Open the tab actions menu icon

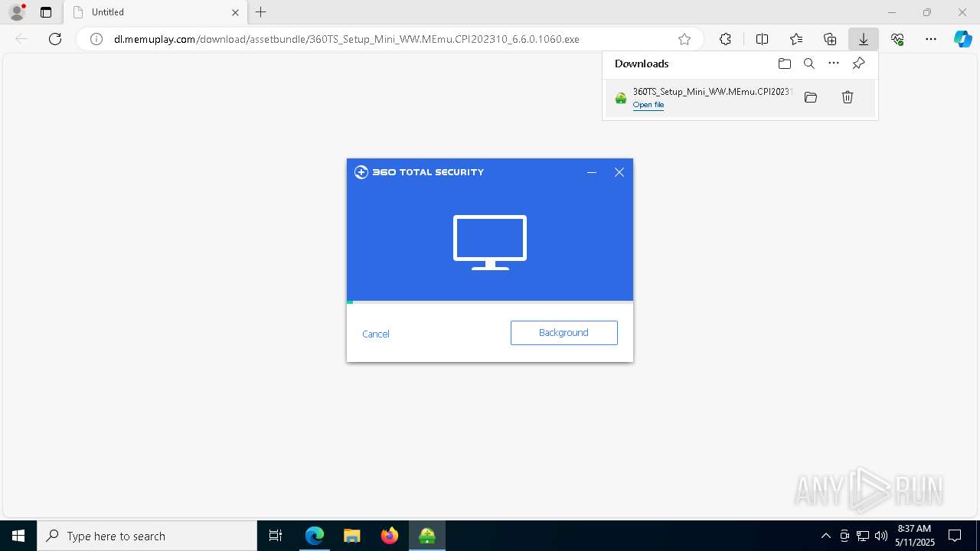(46, 12)
